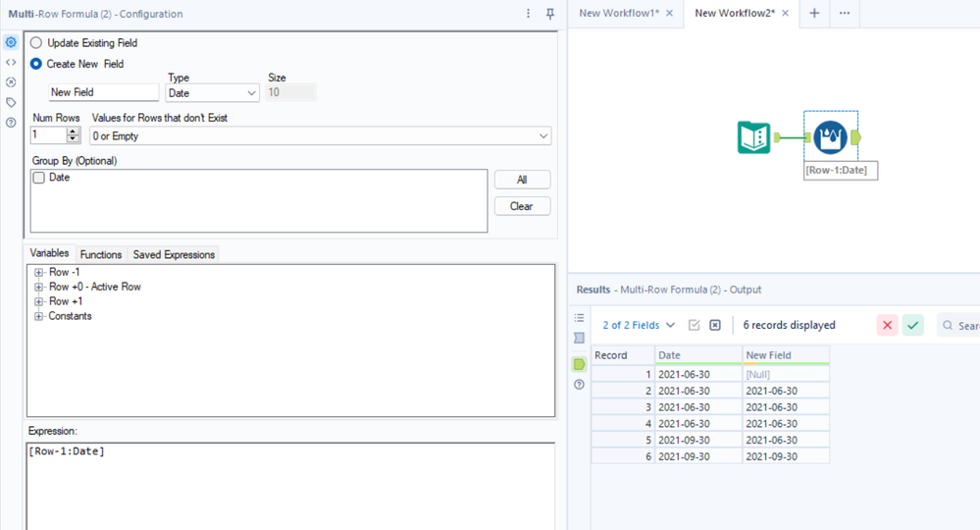980x530 pixels.
Task: Click the Num Rows input box
Action: [48, 135]
